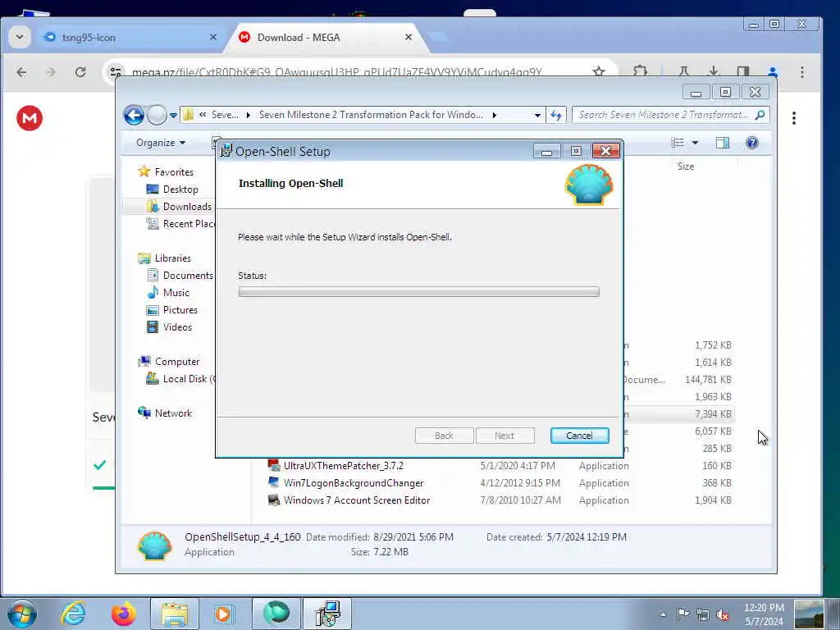Open Chrome tab search dropdown
Image resolution: width=840 pixels, height=630 pixels.
coord(20,38)
